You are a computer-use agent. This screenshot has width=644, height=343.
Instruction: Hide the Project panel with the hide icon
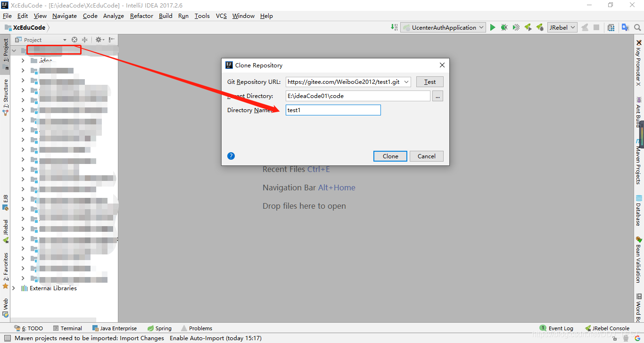[111, 40]
